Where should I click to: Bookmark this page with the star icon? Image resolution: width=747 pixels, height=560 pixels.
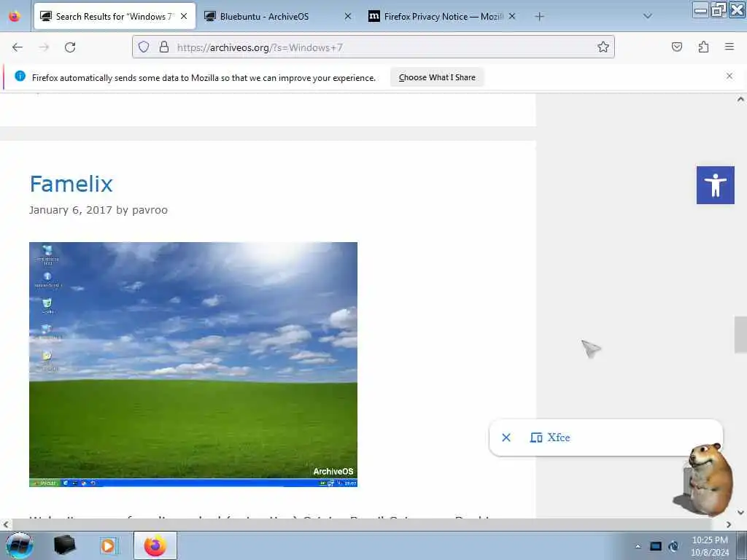(x=603, y=47)
